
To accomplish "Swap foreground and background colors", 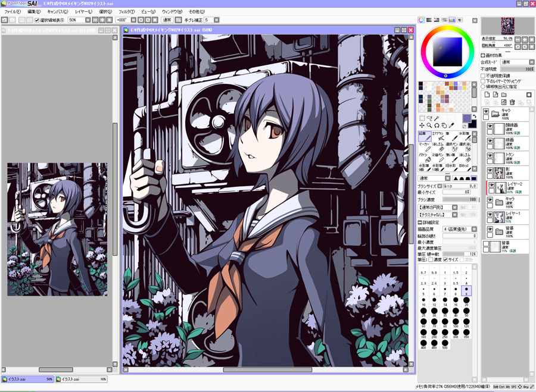I will (x=475, y=117).
